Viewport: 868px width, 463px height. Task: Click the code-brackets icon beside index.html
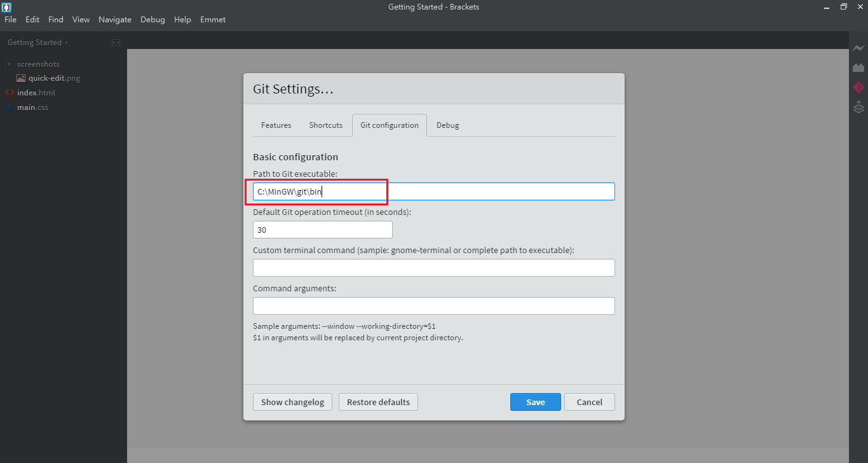(x=10, y=93)
